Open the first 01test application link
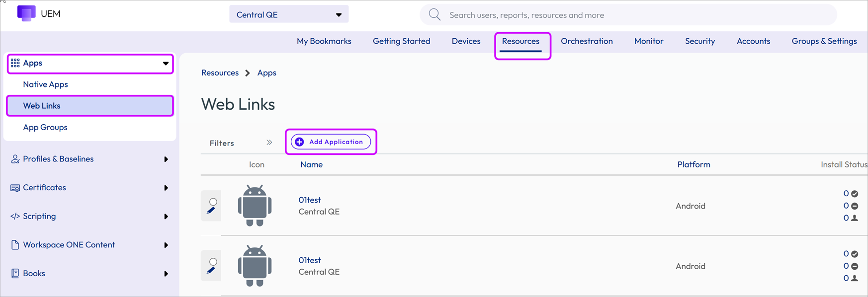Image resolution: width=868 pixels, height=297 pixels. [x=310, y=200]
